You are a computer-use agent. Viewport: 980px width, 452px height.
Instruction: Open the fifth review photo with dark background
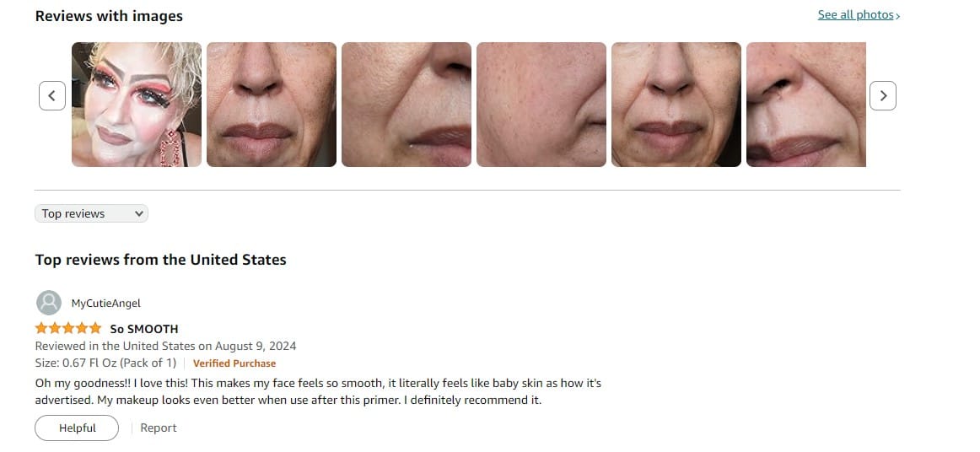click(676, 105)
